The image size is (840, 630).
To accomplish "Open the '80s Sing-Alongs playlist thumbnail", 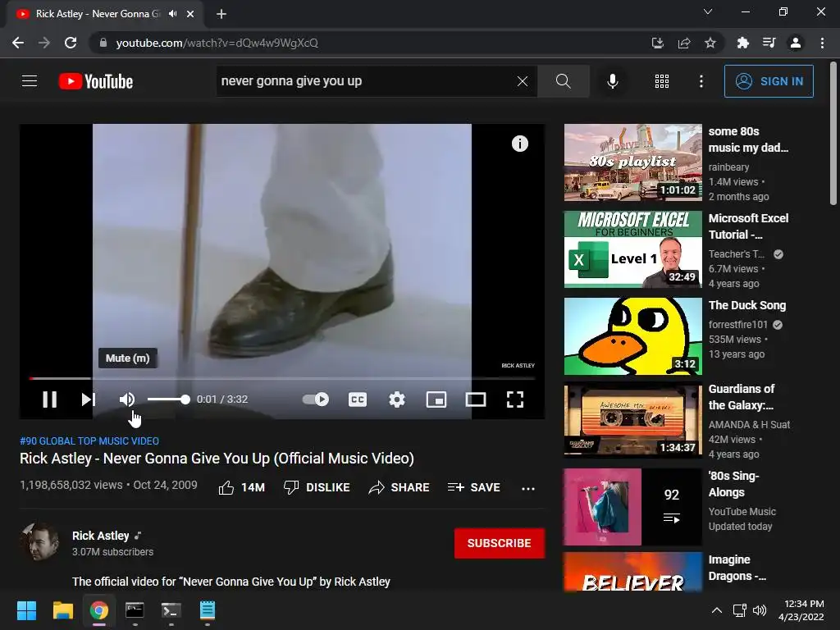I will point(632,507).
